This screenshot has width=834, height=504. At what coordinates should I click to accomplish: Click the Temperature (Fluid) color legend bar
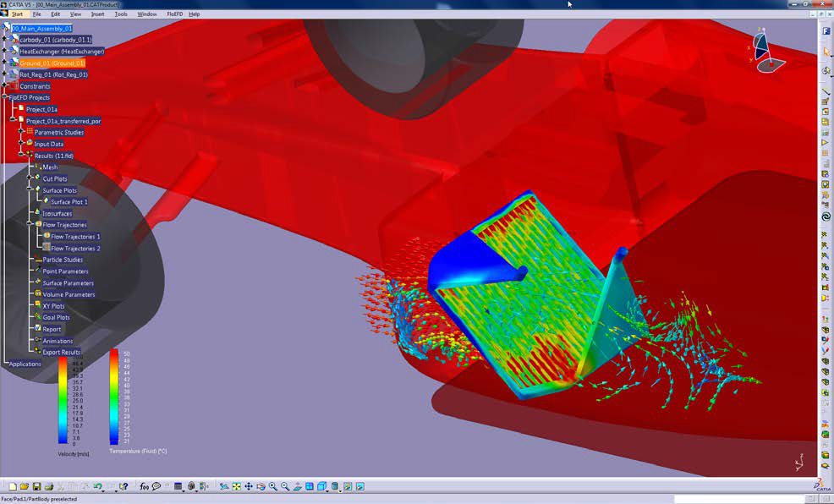pos(114,397)
